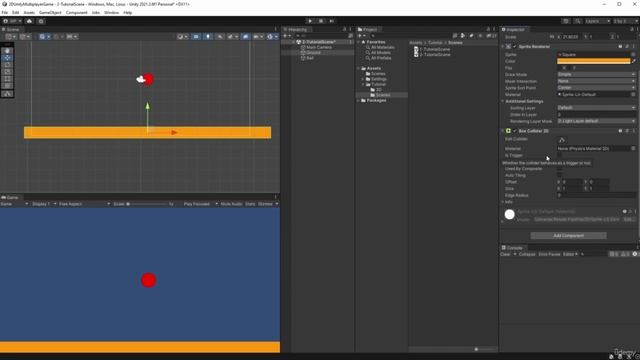Screen dimensions: 640x360
Task: Open Material object picker for Sprite-Lit-Default
Action: pyautogui.click(x=633, y=94)
